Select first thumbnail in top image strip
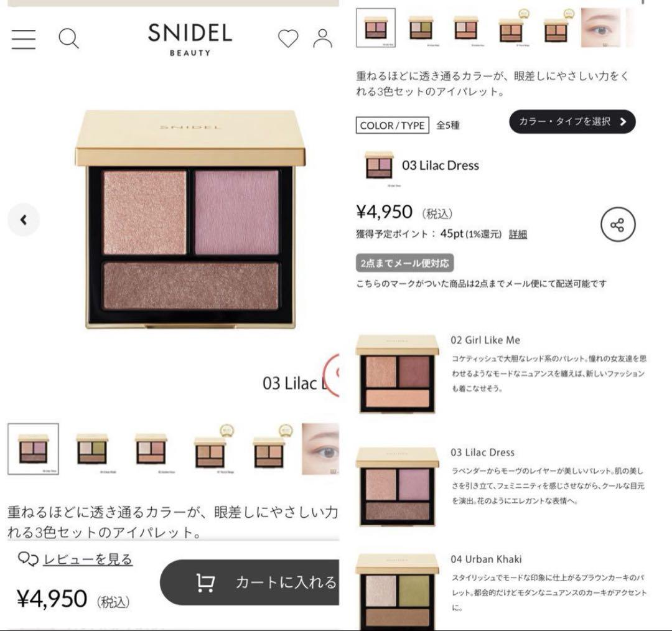The width and height of the screenshot is (672, 631). click(376, 28)
